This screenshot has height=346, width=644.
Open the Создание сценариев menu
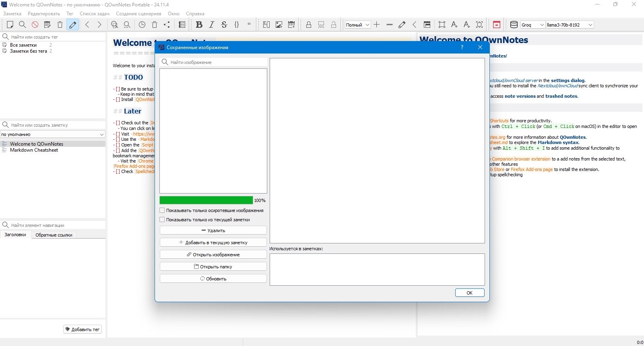pos(139,14)
